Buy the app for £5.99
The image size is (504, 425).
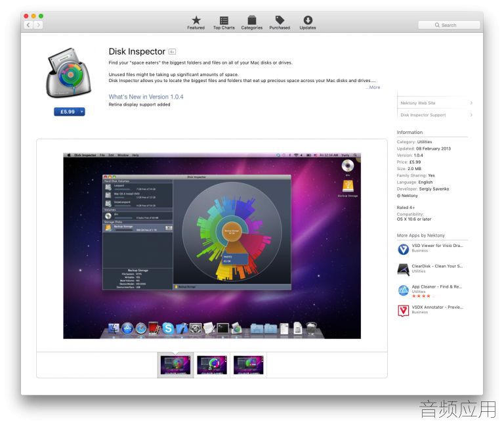tap(68, 112)
